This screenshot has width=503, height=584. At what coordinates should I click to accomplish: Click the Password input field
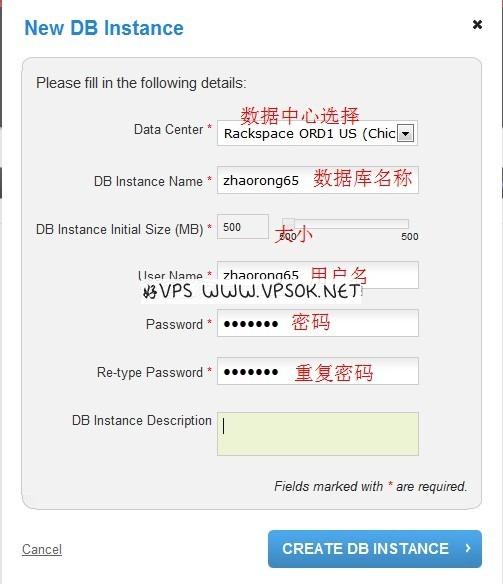(318, 323)
